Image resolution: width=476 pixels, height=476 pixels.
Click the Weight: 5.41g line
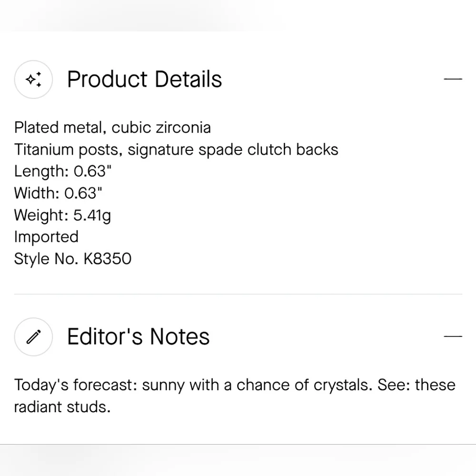[62, 215]
